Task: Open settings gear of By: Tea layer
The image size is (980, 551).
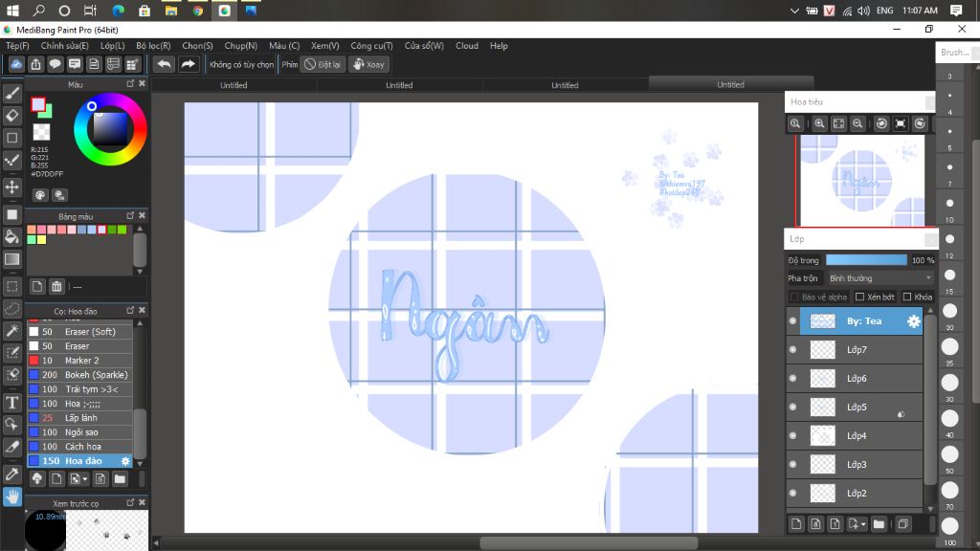Action: 913,321
